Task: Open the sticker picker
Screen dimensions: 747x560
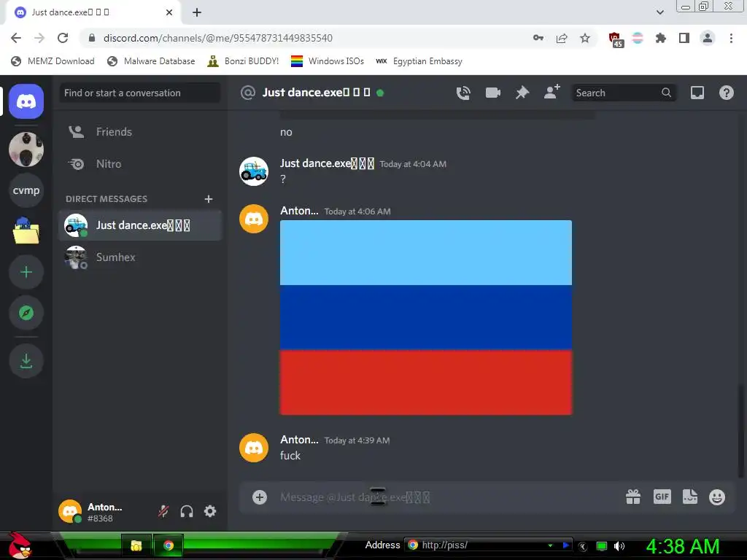Action: pyautogui.click(x=690, y=497)
